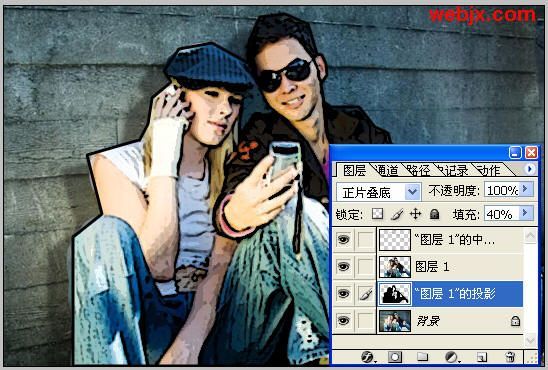Delete layer with the trash icon
Screen dimensions: 548x370
[510, 357]
